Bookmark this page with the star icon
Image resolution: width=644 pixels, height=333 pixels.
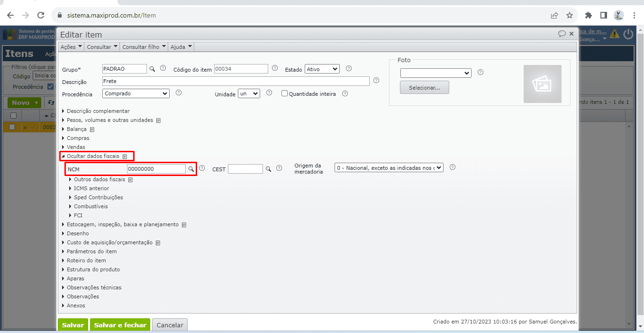[x=570, y=15]
